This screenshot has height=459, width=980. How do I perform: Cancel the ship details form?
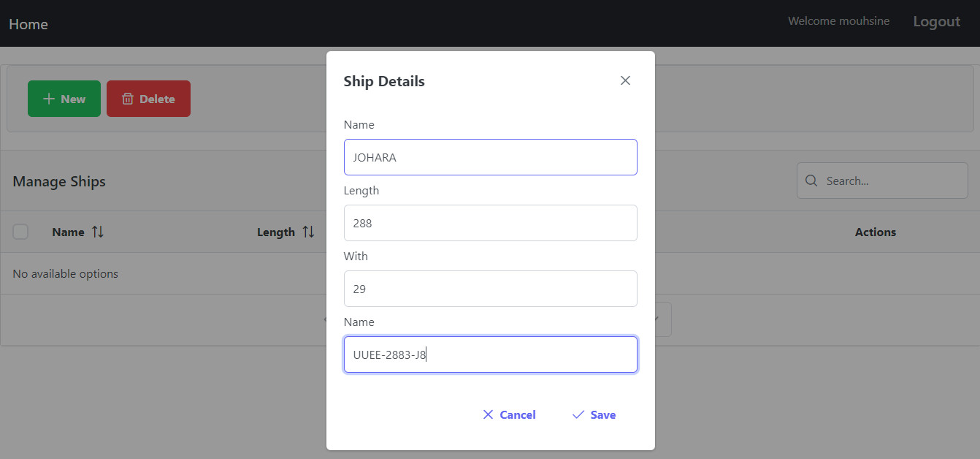tap(509, 414)
